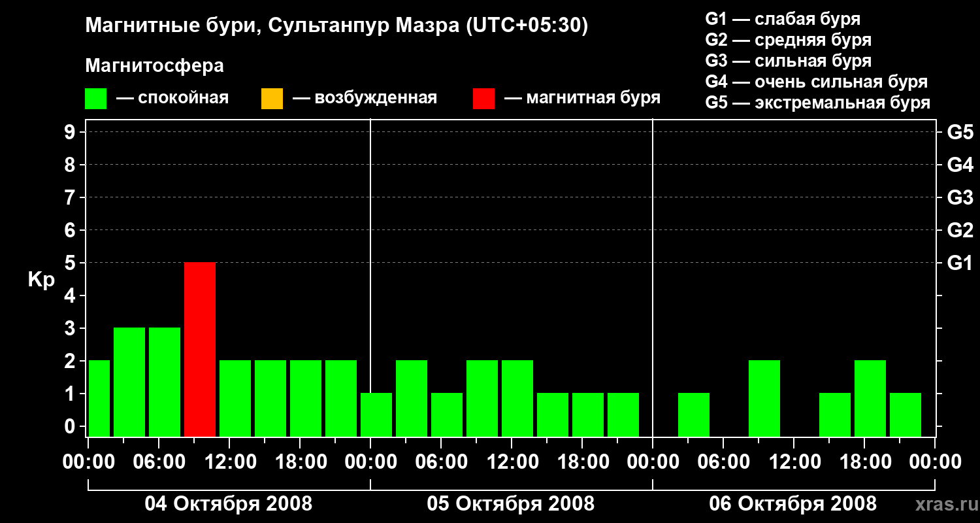The image size is (980, 523).
Task: Click the '0' value on Kp axis
Action: 71,426
